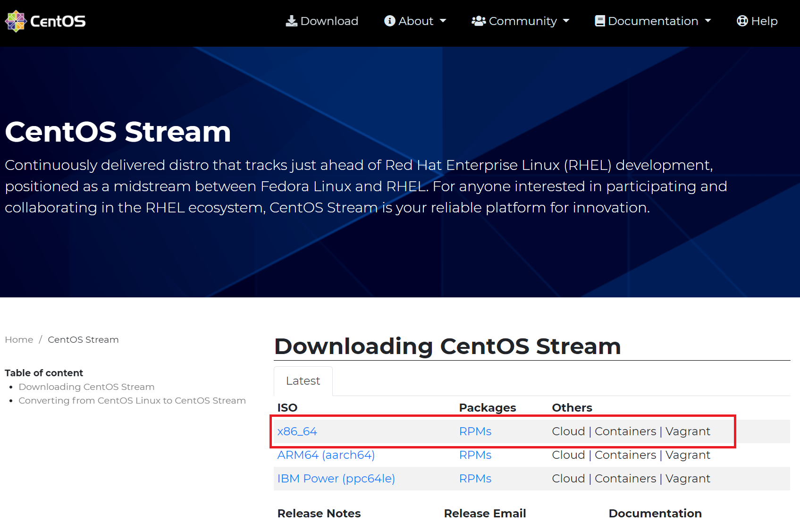Click the CentOS wordmark text in header

click(58, 21)
